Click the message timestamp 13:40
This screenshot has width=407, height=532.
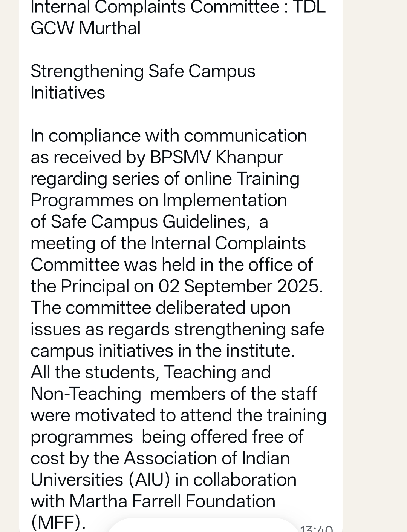pos(316,528)
